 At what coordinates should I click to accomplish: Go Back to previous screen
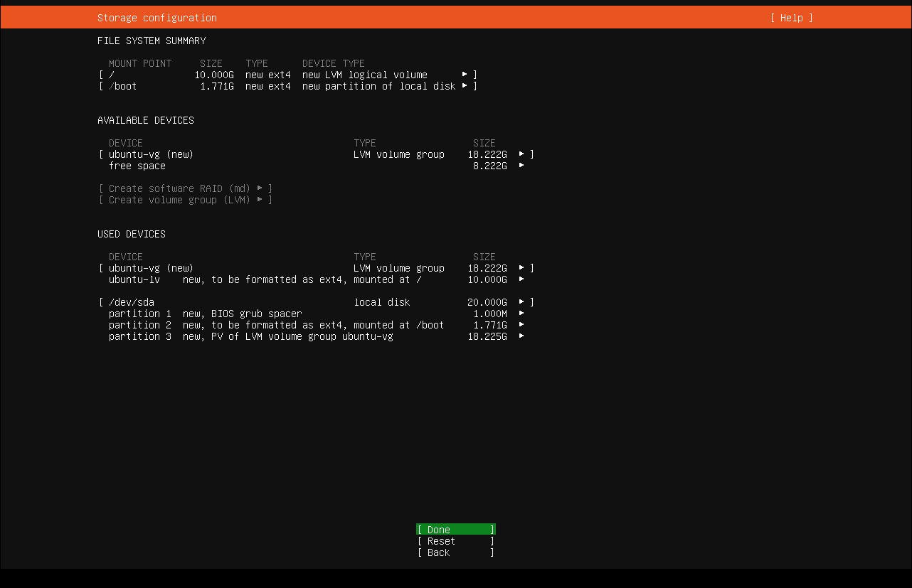click(x=456, y=552)
